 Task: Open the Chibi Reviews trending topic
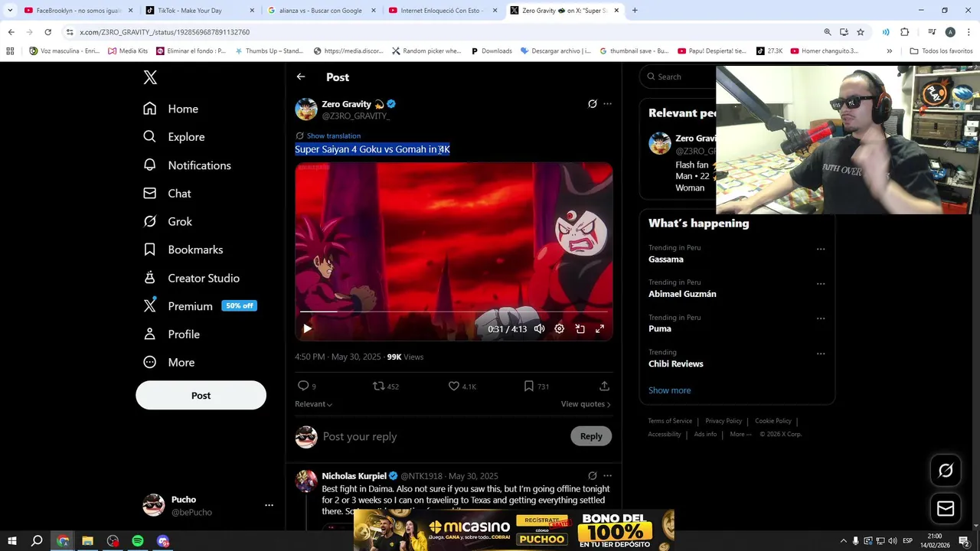675,364
